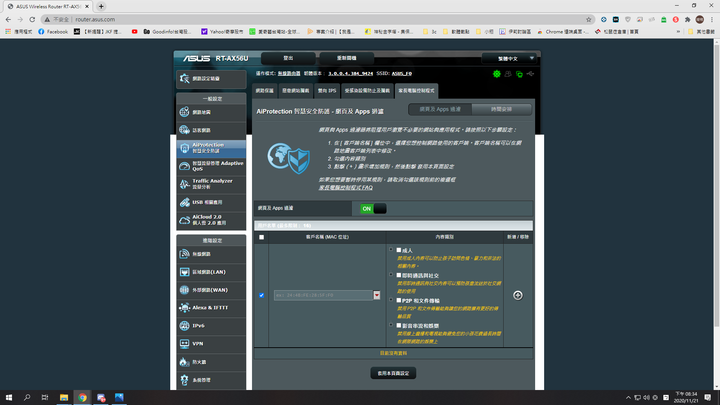Open AiCloud 2.0 from the sidebar

point(211,220)
